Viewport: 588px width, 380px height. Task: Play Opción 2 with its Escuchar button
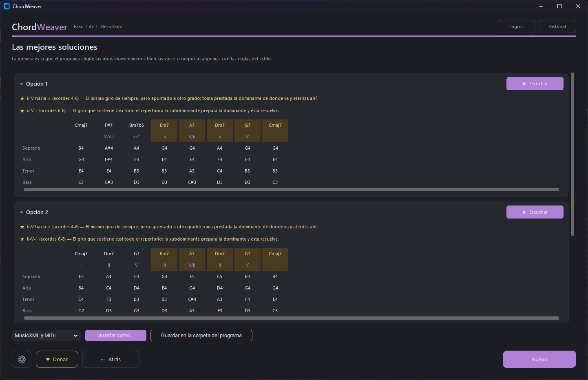535,212
